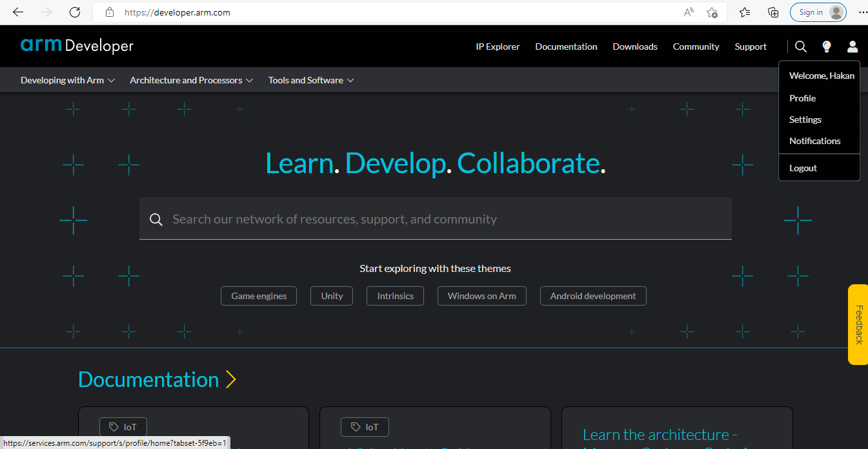Expand Tools and Software menu
868x449 pixels.
[311, 80]
